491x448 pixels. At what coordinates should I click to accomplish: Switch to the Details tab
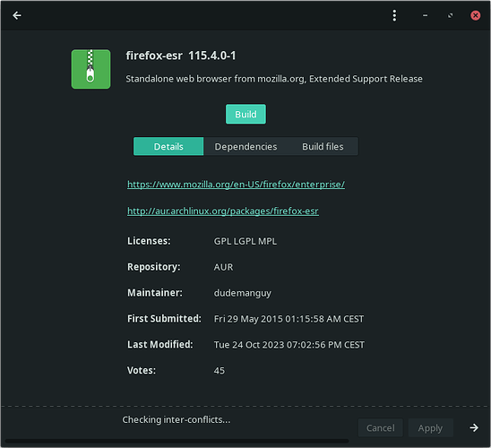pyautogui.click(x=168, y=146)
